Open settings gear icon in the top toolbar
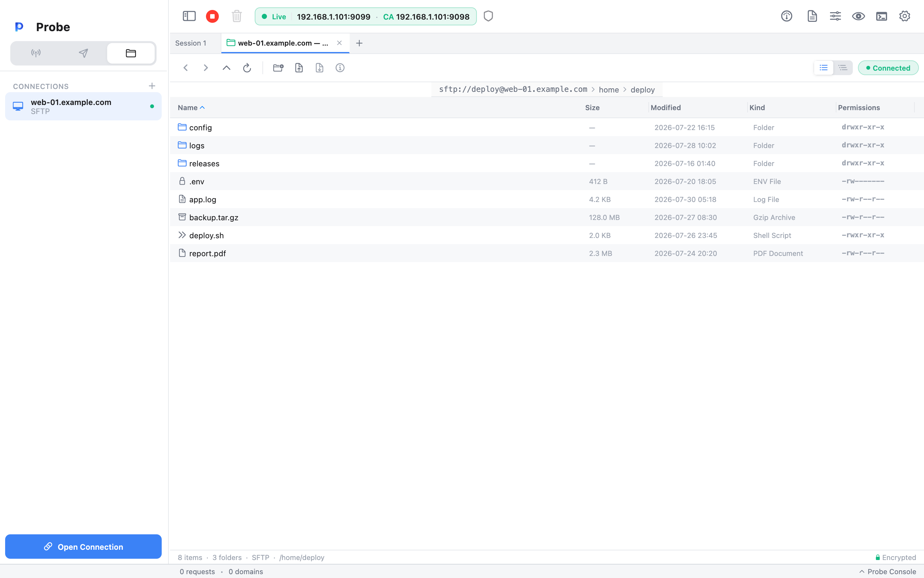This screenshot has width=924, height=578. pyautogui.click(x=904, y=16)
